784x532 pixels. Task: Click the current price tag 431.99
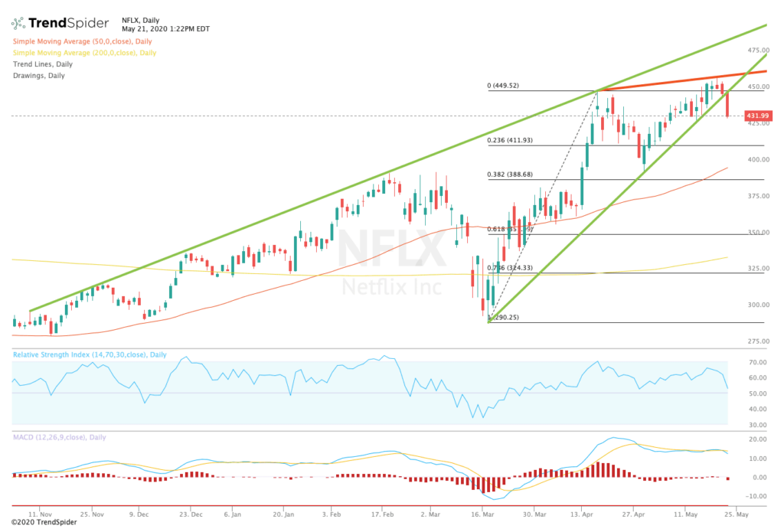pyautogui.click(x=757, y=116)
